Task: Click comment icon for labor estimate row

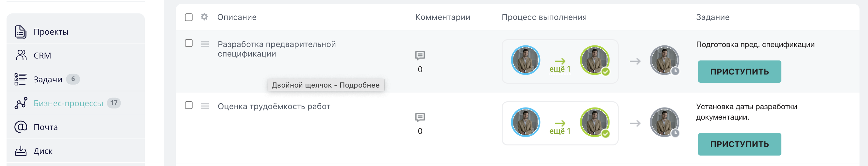Action: click(x=420, y=117)
